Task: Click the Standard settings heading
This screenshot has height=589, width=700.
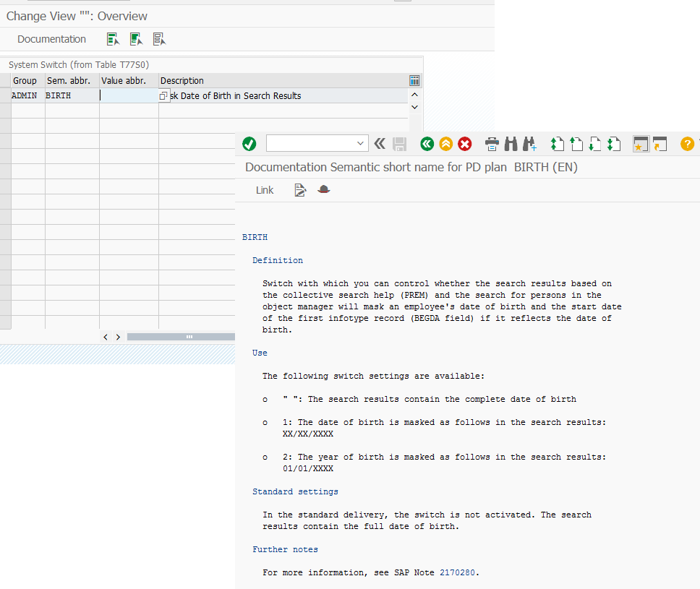Action: pyautogui.click(x=296, y=491)
